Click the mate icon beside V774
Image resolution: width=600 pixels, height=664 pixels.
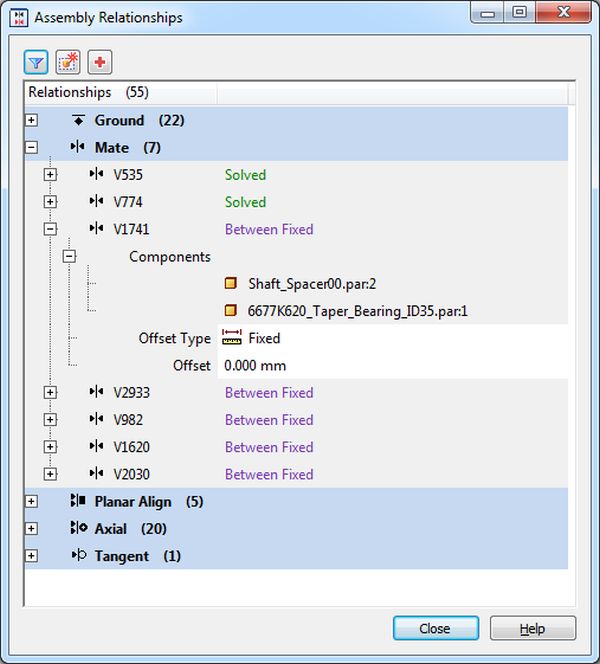pyautogui.click(x=96, y=201)
